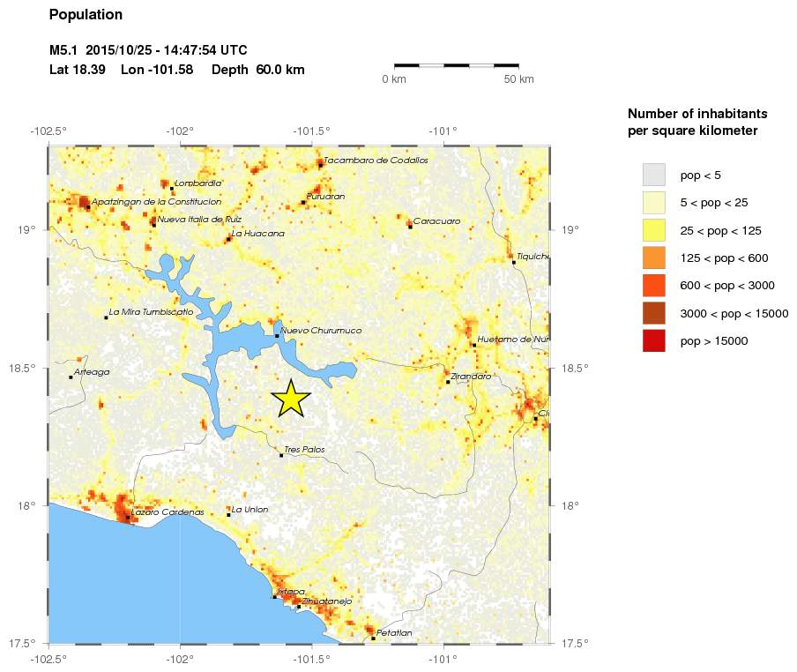Click the Caracuaro location marker

410,227
